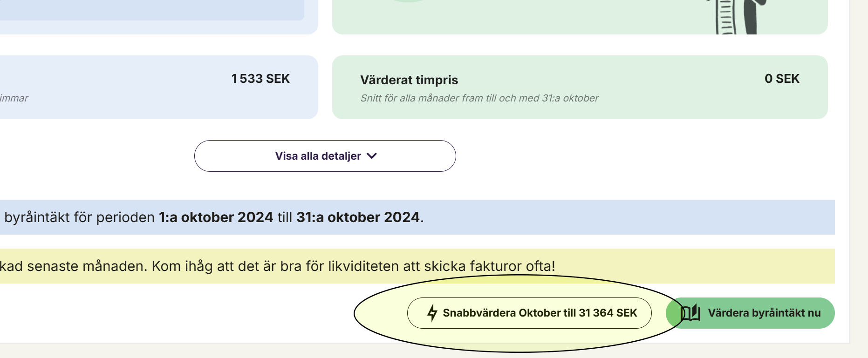Expand Visa alla detaljer
The image size is (868, 358).
[x=325, y=156]
